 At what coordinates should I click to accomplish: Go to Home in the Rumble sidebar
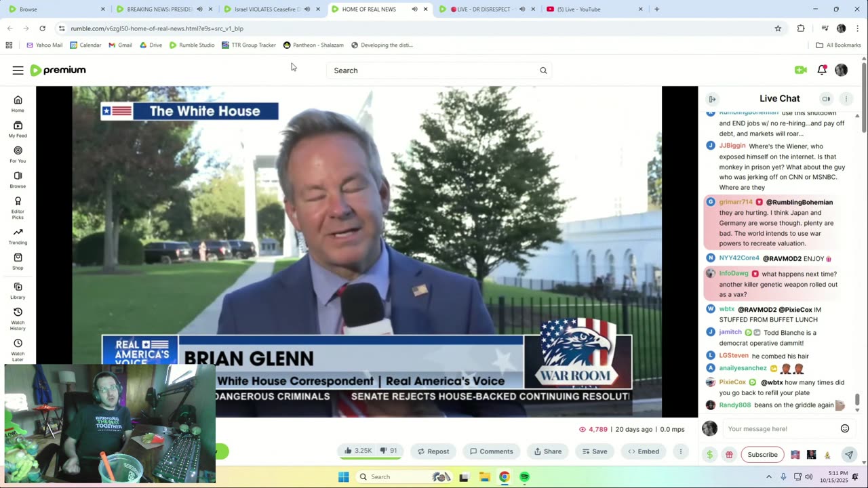coord(18,104)
